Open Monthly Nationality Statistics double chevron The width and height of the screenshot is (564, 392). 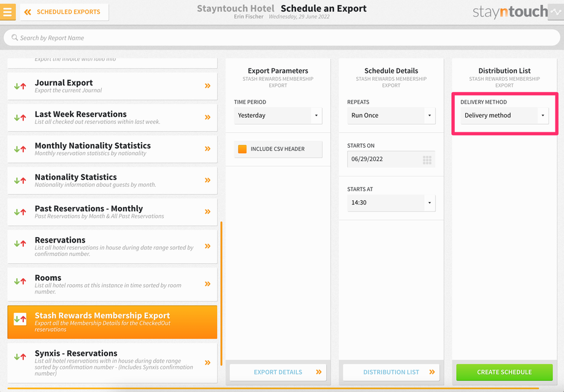[x=208, y=149]
